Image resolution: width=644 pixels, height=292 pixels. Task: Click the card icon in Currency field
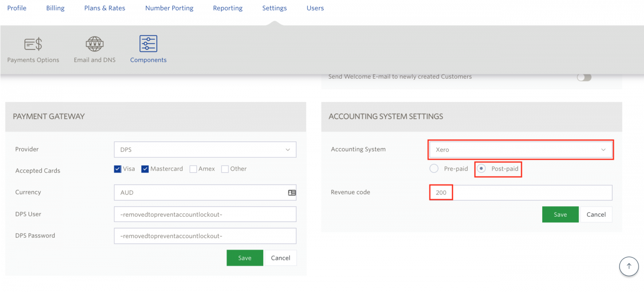point(292,193)
